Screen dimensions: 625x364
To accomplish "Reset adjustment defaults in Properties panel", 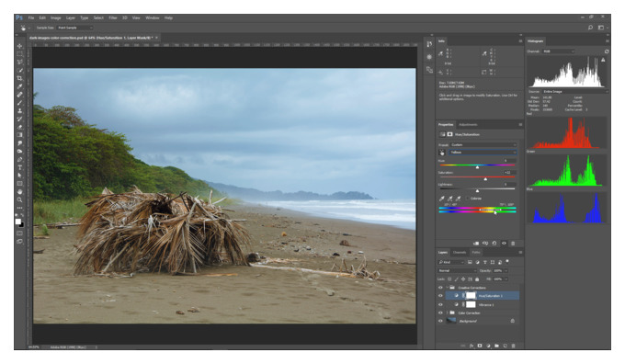I will (494, 244).
